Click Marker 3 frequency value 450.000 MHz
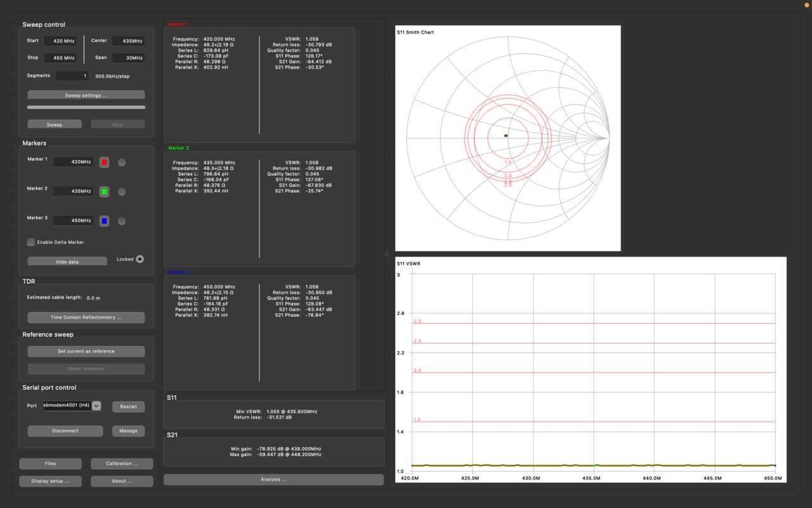The height and width of the screenshot is (508, 812). click(x=219, y=286)
